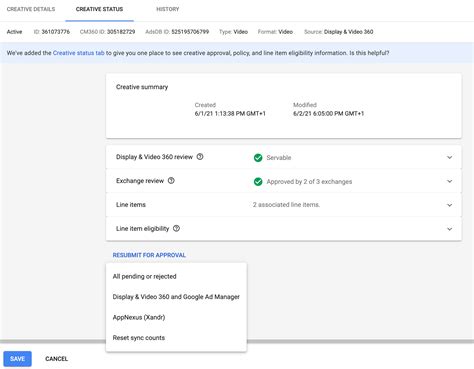Open the Creative Details tab
The image size is (474, 369).
(31, 9)
